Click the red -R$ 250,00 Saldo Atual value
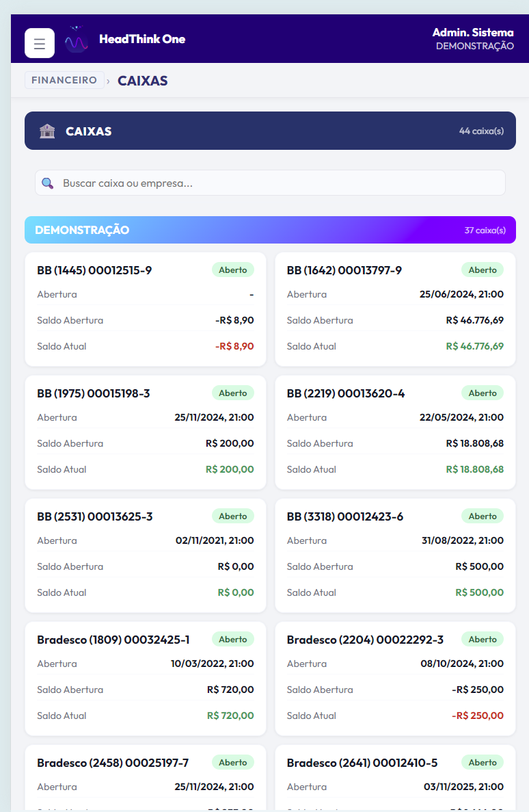Image resolution: width=529 pixels, height=812 pixels. click(x=478, y=716)
